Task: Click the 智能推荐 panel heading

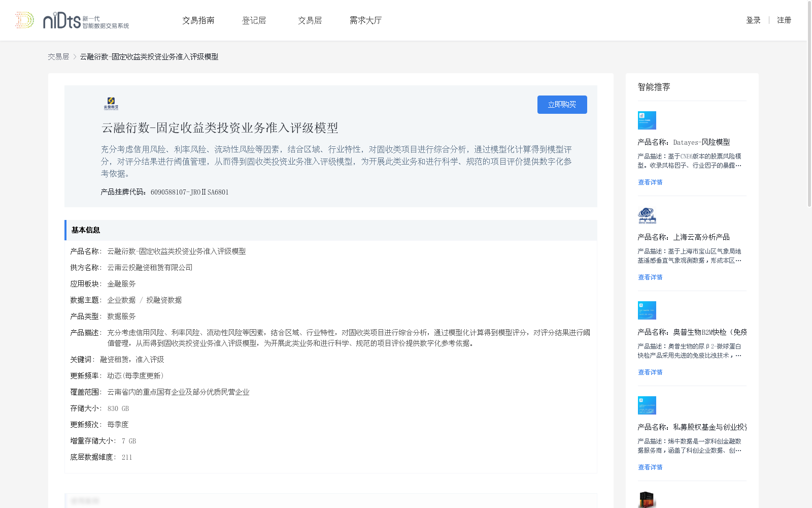Action: coord(654,87)
